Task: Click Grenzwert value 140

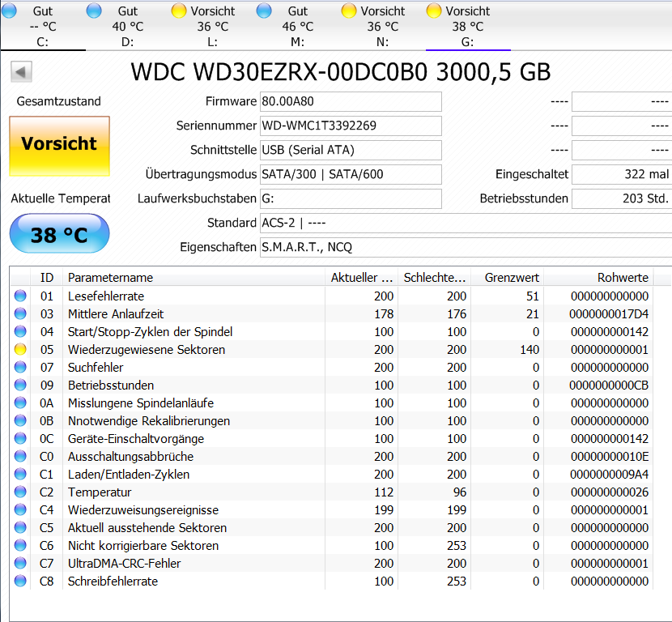Action: point(530,350)
